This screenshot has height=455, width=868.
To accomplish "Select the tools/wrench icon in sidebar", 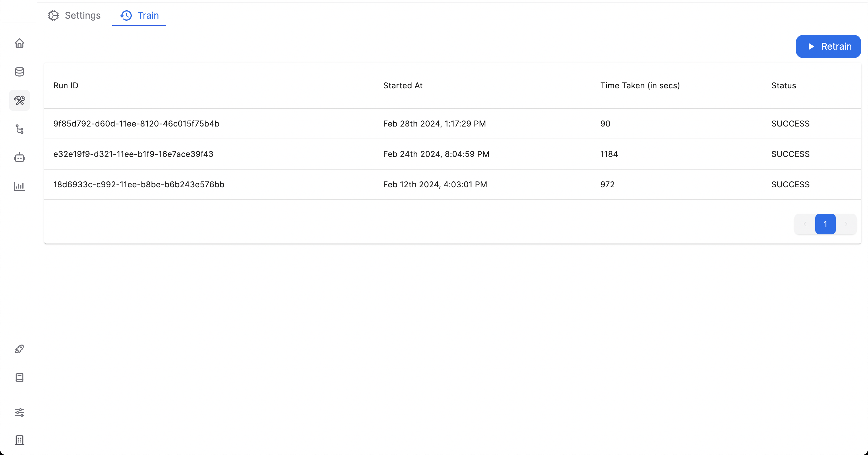I will click(19, 100).
